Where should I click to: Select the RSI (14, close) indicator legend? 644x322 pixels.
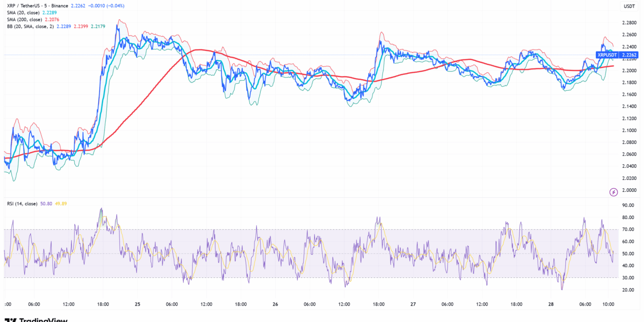21,204
